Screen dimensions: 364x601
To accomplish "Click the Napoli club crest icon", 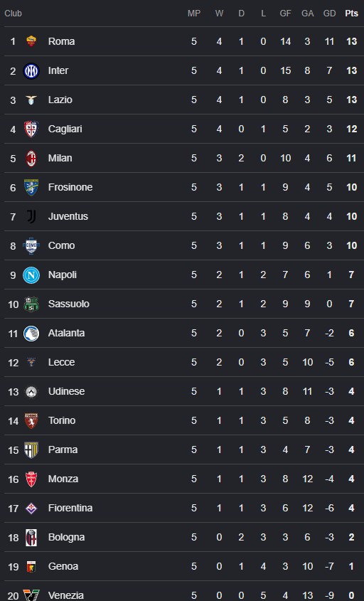I will pos(31,275).
